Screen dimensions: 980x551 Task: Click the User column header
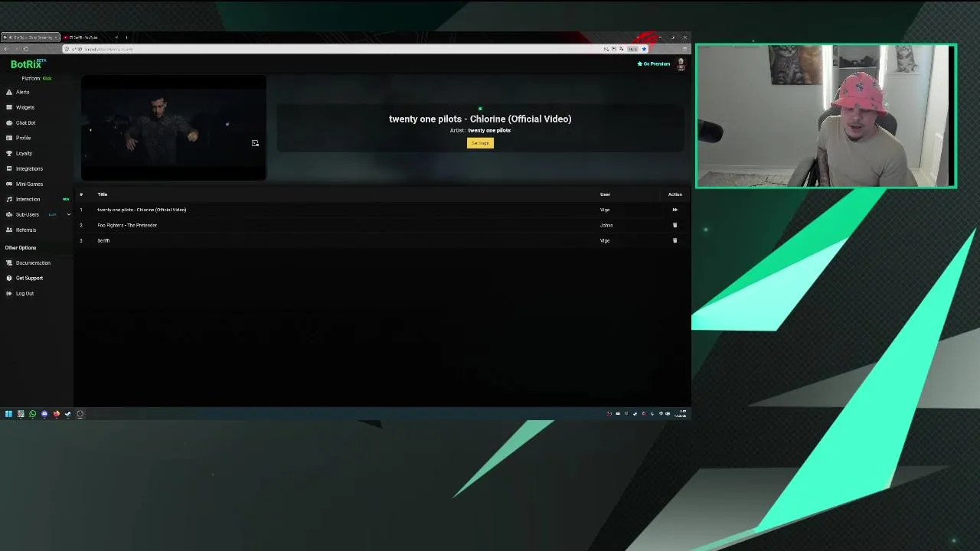point(605,194)
